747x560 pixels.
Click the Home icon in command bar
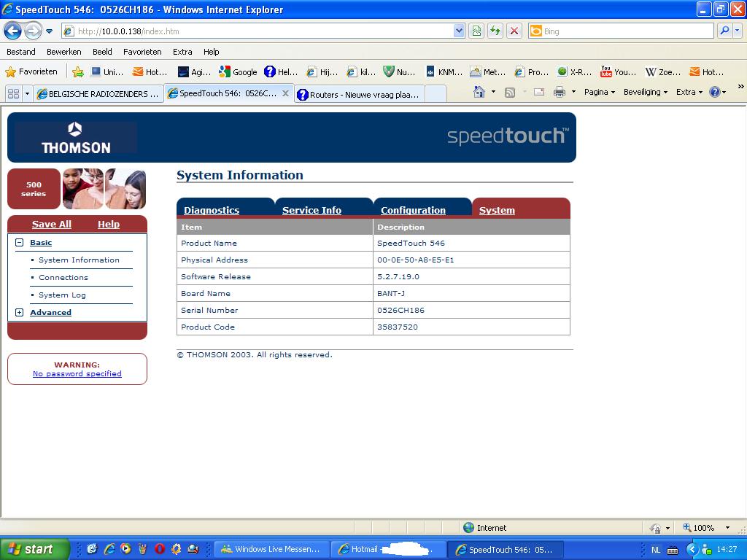pos(479,92)
